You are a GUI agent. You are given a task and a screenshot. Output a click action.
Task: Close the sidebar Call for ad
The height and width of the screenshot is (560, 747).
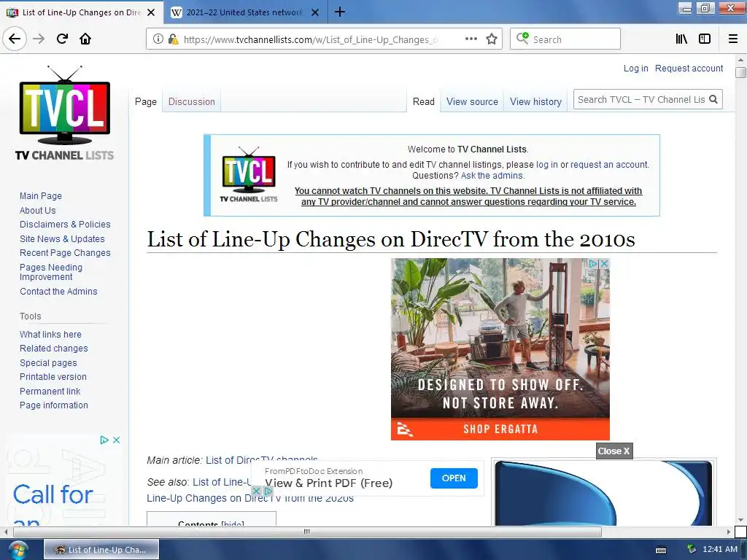pyautogui.click(x=116, y=440)
